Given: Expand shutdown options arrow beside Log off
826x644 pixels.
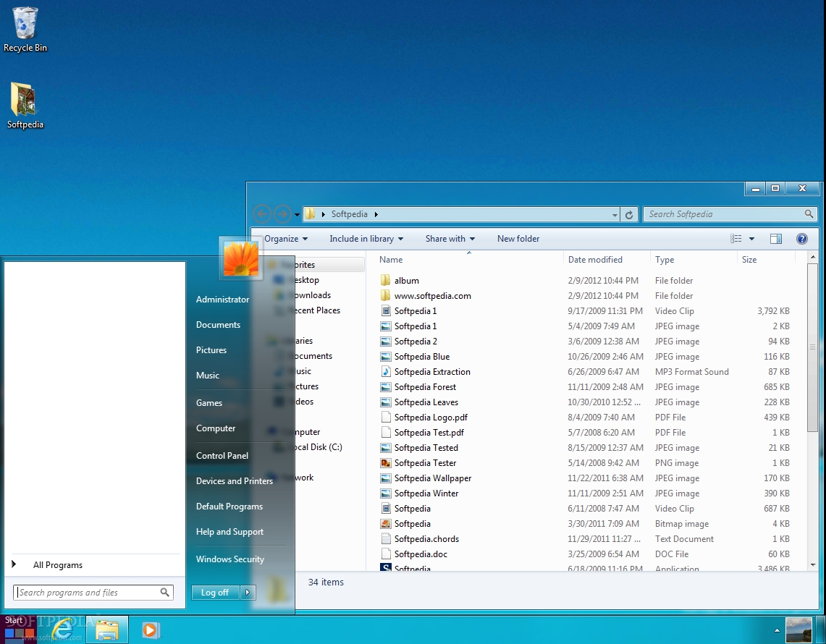Looking at the screenshot, I should click(248, 593).
